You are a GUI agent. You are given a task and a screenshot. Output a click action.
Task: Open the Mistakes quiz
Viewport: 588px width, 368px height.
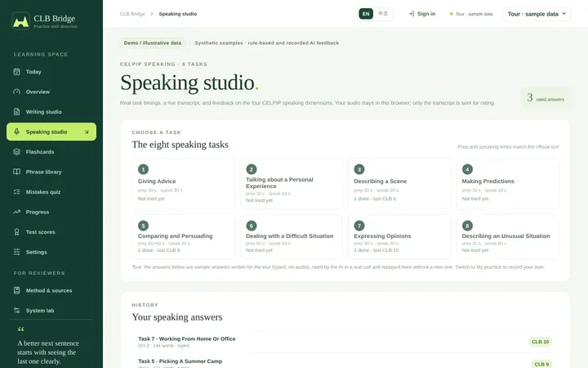[x=51, y=192]
